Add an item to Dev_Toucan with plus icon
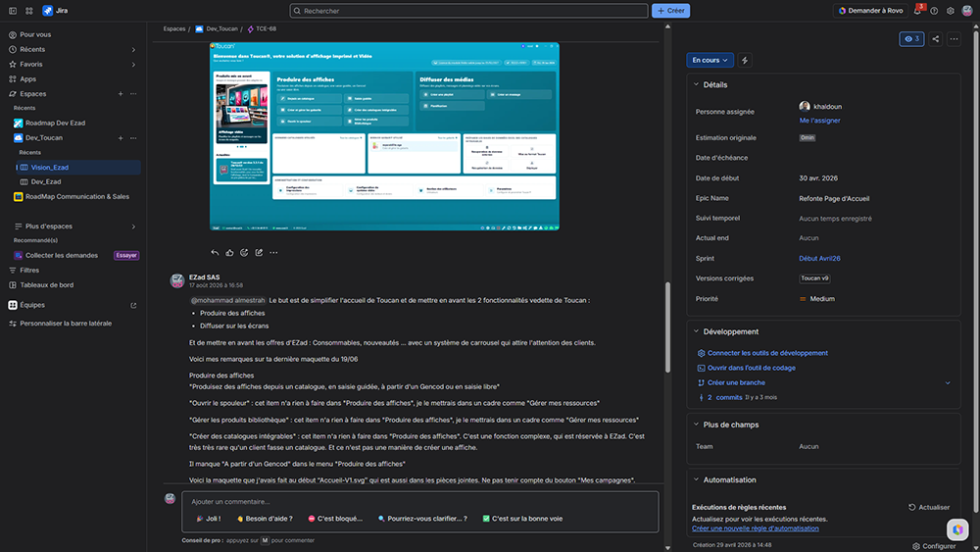980x552 pixels. coord(121,137)
